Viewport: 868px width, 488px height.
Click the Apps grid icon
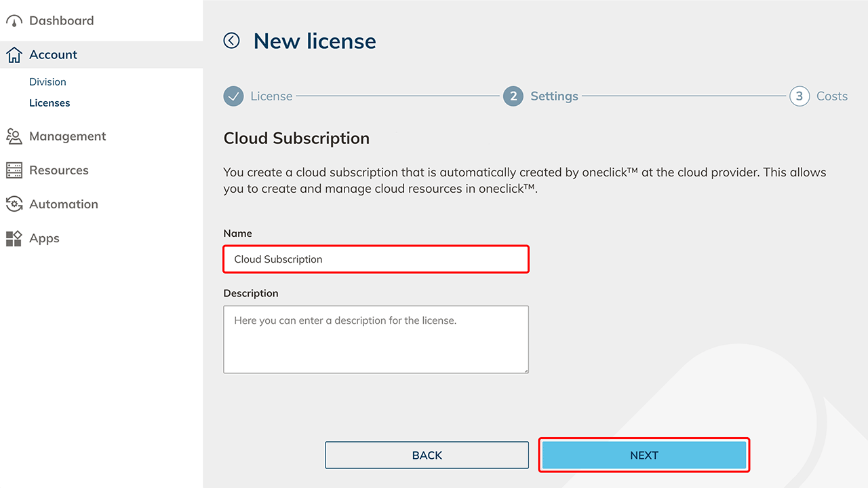14,238
